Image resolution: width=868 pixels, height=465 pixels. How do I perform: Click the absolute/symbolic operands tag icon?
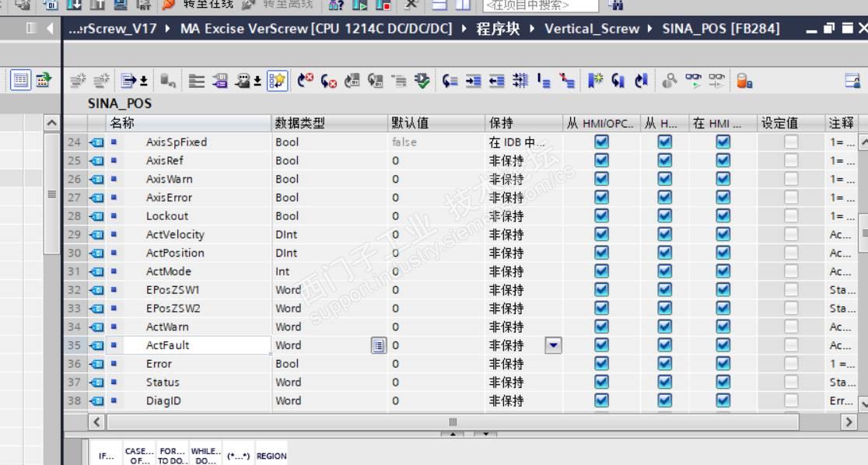(220, 82)
